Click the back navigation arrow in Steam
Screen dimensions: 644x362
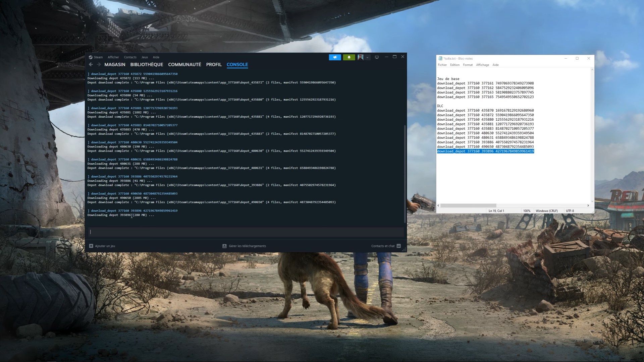91,64
